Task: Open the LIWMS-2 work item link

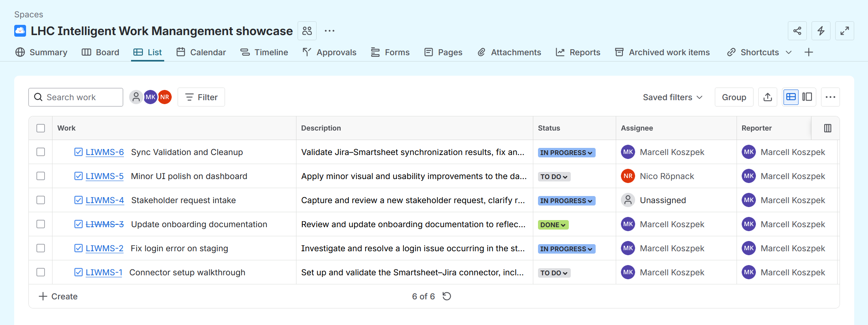Action: coord(104,248)
